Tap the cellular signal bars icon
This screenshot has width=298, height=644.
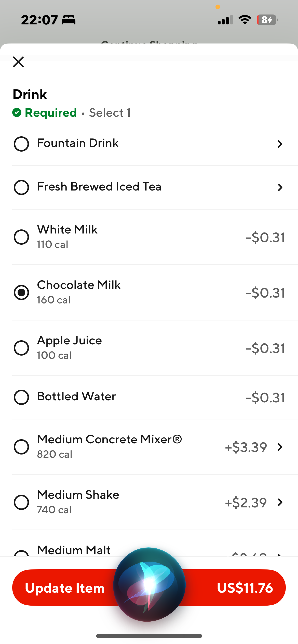225,20
